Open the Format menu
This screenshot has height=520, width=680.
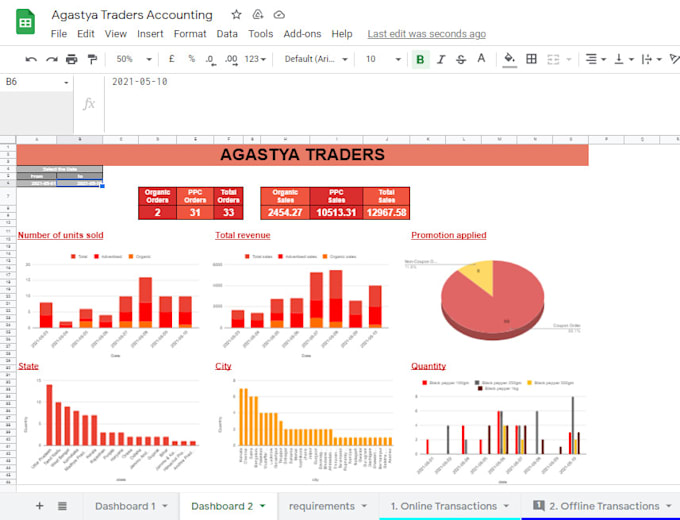point(190,34)
